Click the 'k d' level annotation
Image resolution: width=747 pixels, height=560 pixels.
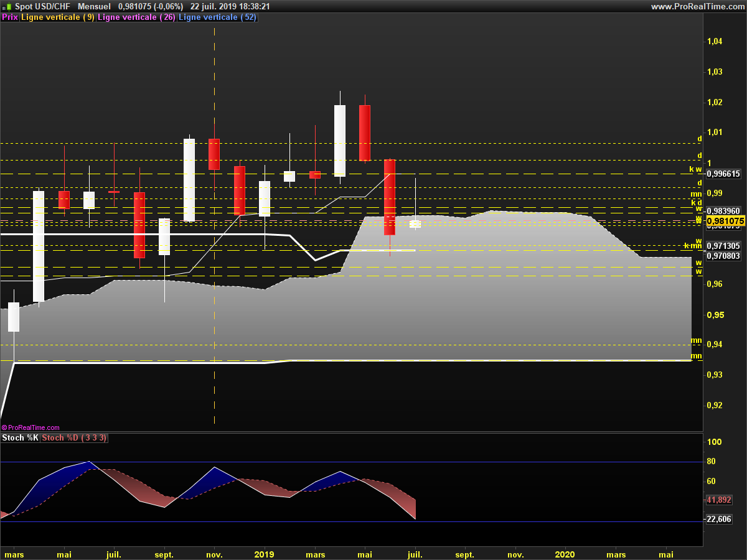click(697, 202)
